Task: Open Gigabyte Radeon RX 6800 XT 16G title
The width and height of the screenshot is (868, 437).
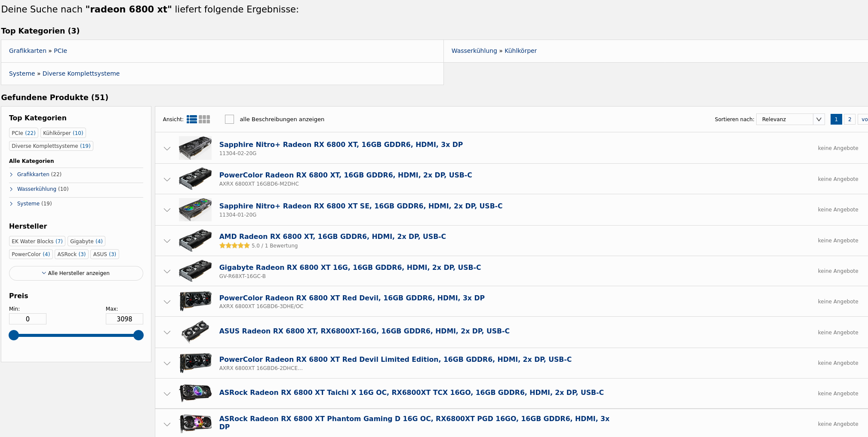Action: pos(350,268)
